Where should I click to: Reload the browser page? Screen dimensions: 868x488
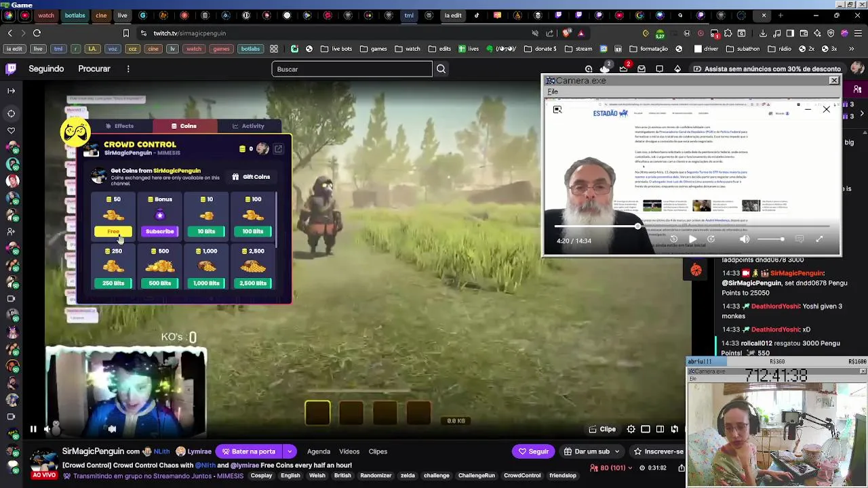(37, 33)
